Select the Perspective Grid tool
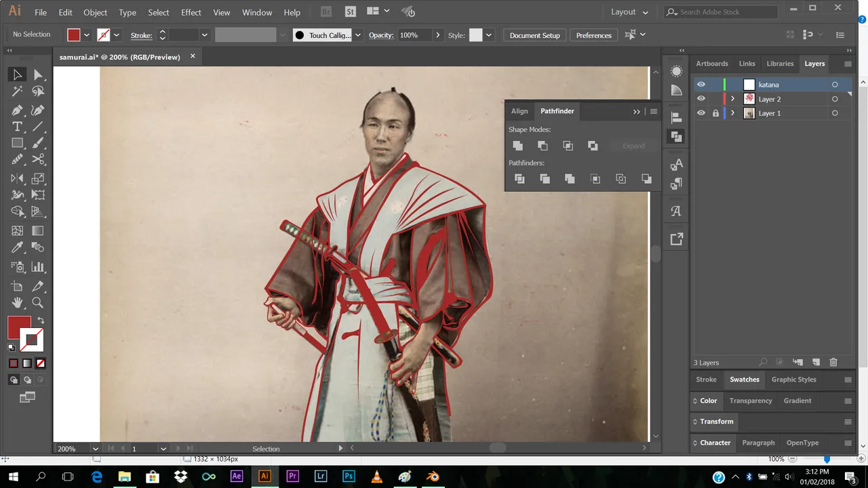Image resolution: width=868 pixels, height=488 pixels. (x=39, y=212)
